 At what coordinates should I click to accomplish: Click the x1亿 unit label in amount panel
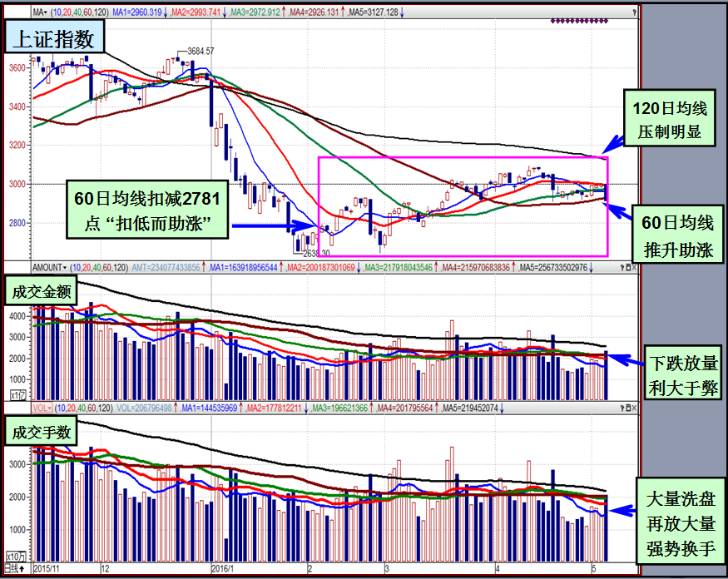point(18,395)
